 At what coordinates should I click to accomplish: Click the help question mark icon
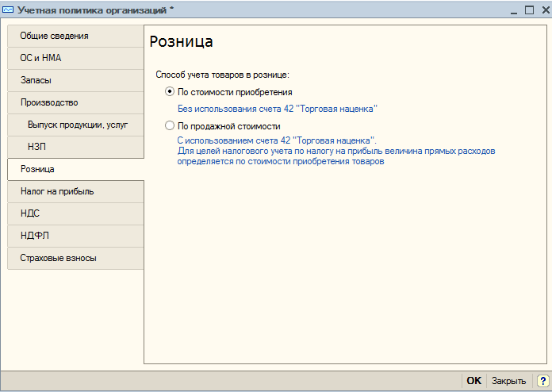[x=542, y=381]
